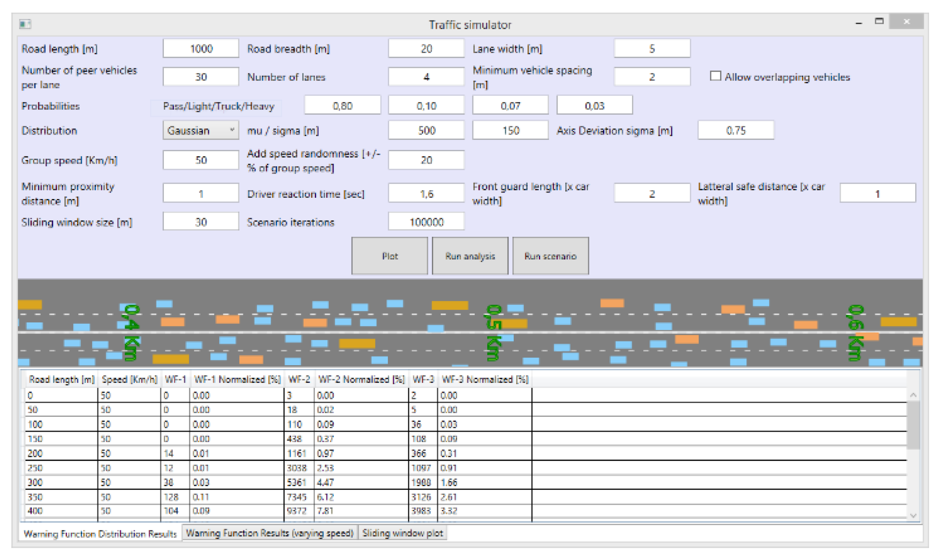
Task: Open Warning Function Results (varying speed) tab
Action: [270, 533]
